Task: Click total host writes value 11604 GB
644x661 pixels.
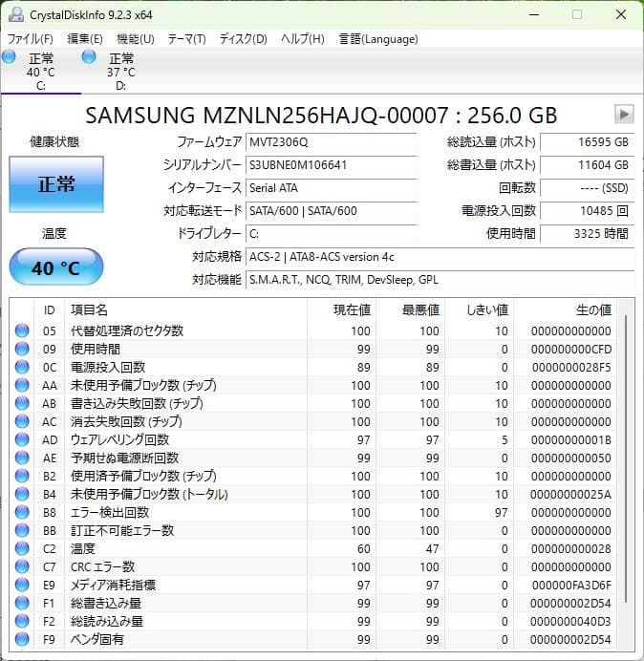Action: [x=587, y=165]
